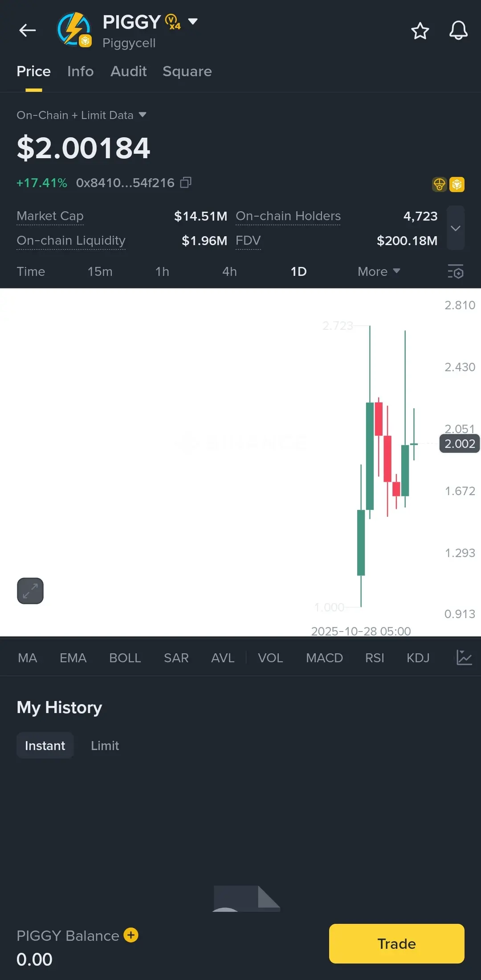481x980 pixels.
Task: Open chart settings icon beside More
Action: click(455, 271)
